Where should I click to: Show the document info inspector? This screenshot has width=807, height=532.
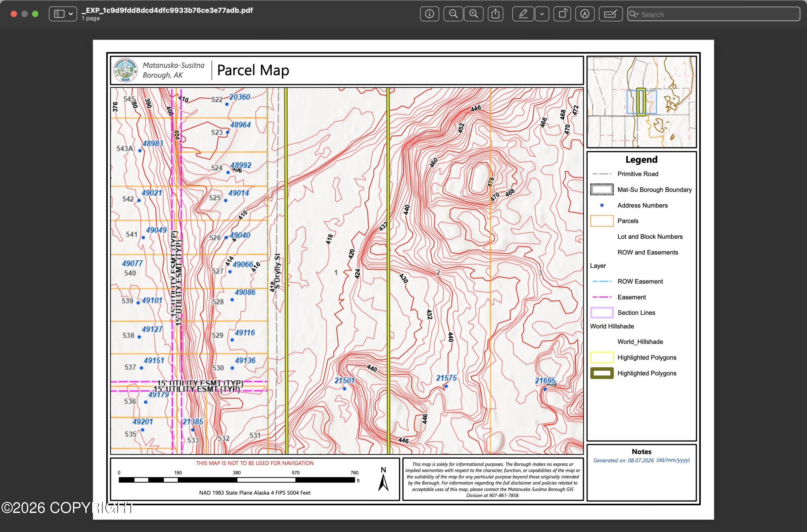(429, 14)
